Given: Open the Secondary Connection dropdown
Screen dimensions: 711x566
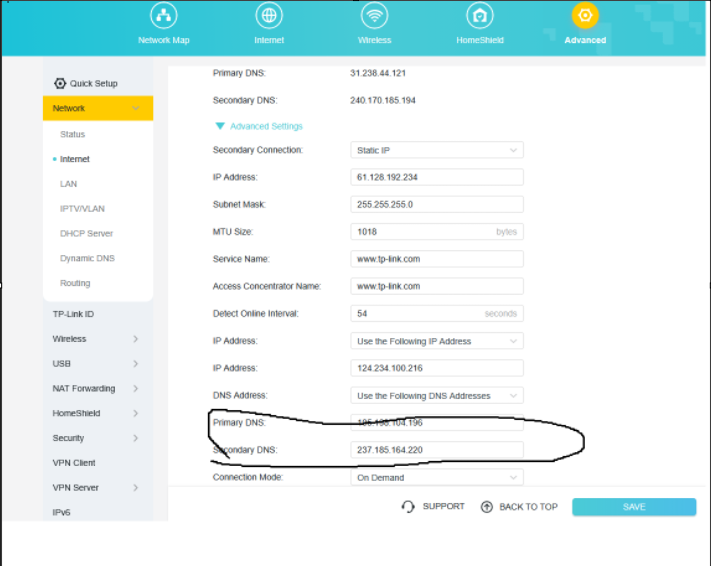Looking at the screenshot, I should tap(437, 150).
